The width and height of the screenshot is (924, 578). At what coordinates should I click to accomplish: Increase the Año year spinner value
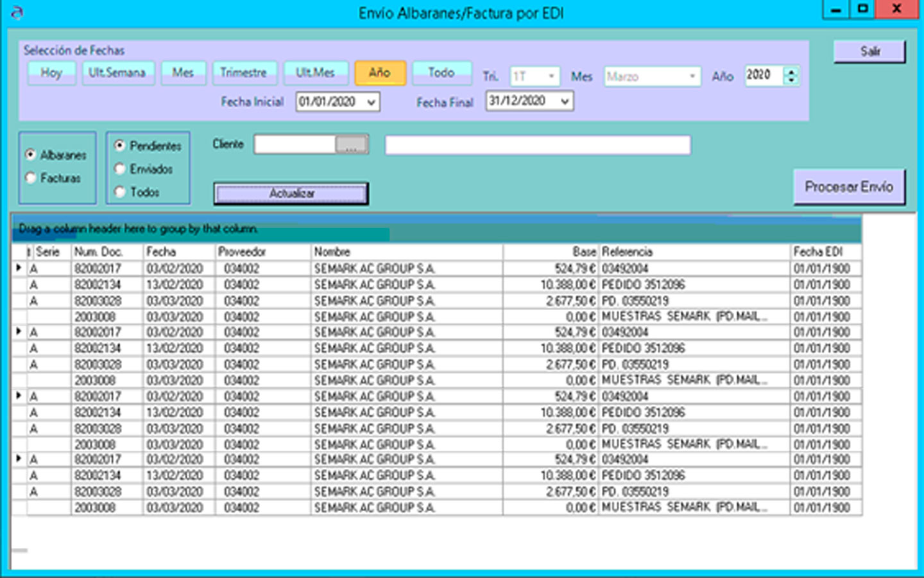[x=792, y=71]
